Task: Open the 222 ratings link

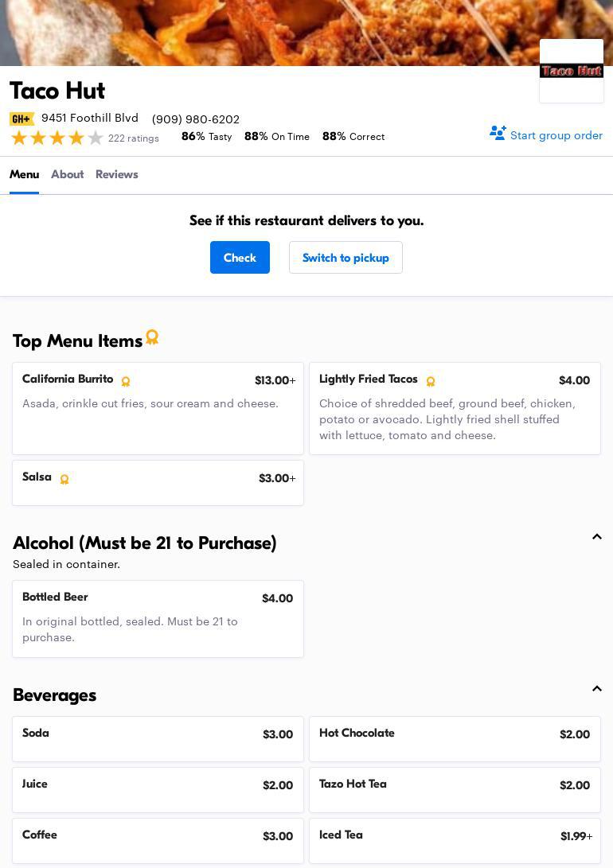Action: click(133, 138)
